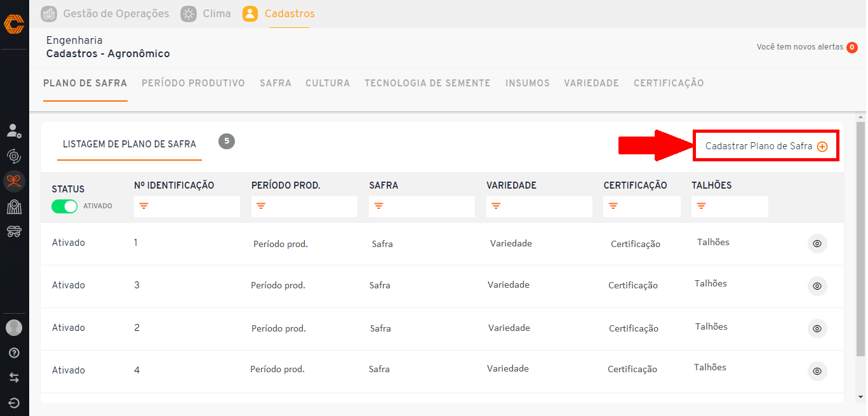Image resolution: width=868 pixels, height=416 pixels.
Task: Open the field map pin sidebar icon
Action: click(14, 206)
